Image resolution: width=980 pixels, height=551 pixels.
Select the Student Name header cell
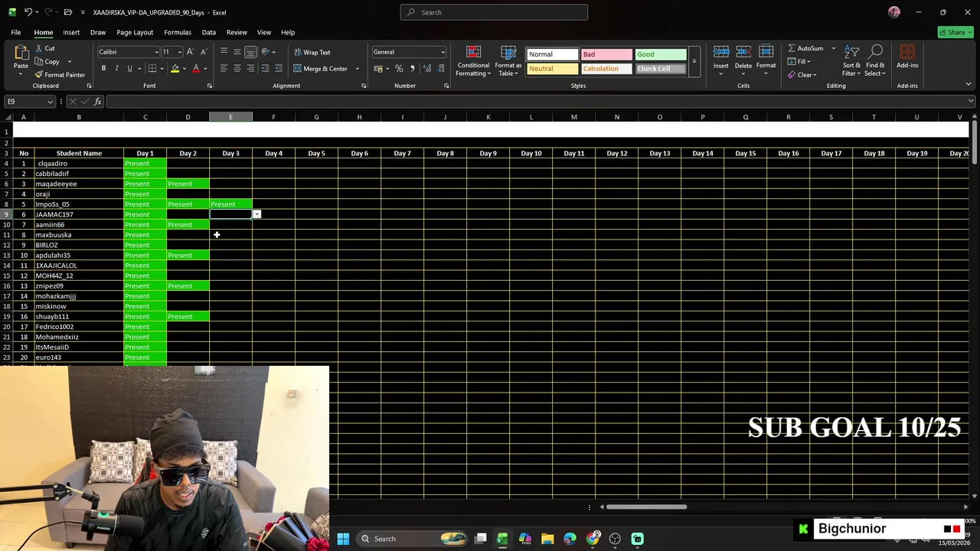[x=79, y=153]
